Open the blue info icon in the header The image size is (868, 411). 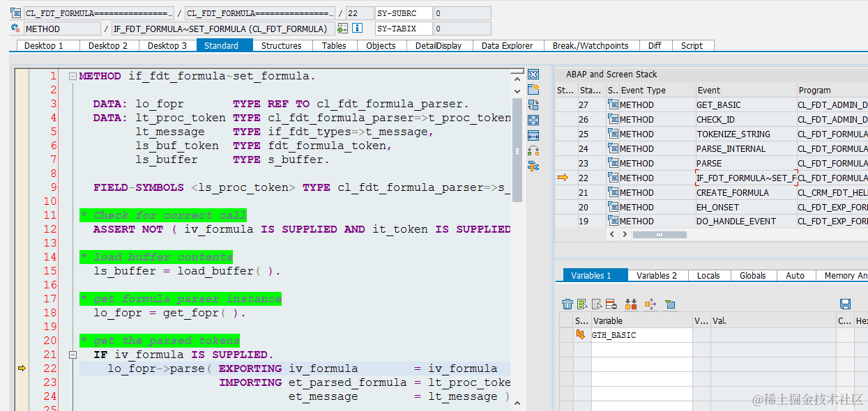pyautogui.click(x=357, y=29)
